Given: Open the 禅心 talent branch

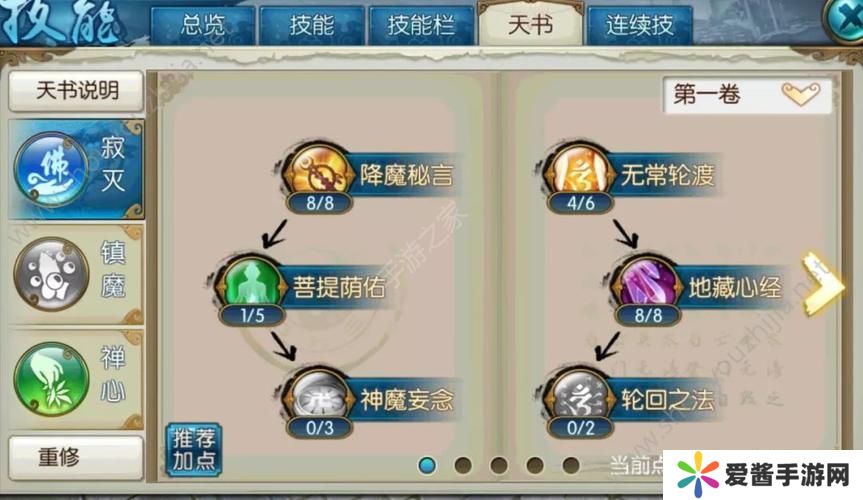Looking at the screenshot, I should [x=77, y=379].
